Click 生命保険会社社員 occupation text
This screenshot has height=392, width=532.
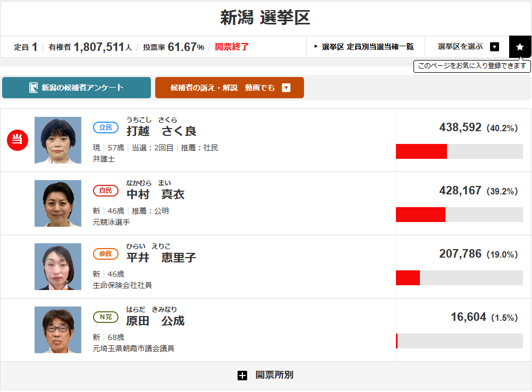coord(122,286)
